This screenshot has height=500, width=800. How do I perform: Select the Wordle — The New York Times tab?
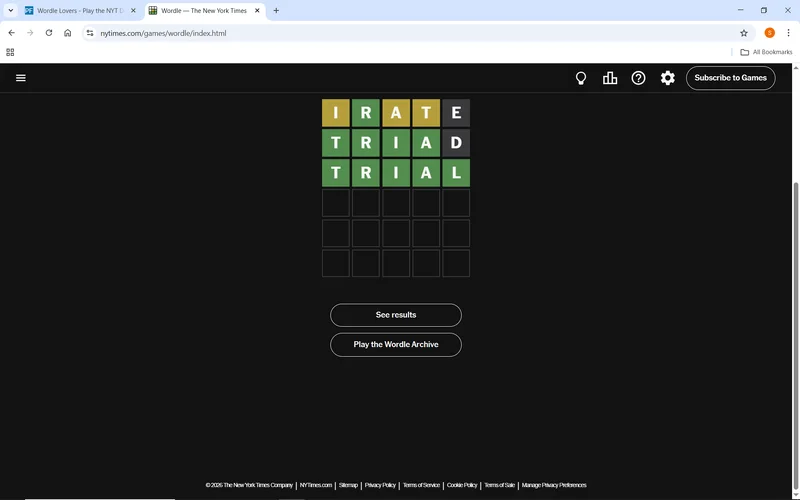click(x=204, y=10)
